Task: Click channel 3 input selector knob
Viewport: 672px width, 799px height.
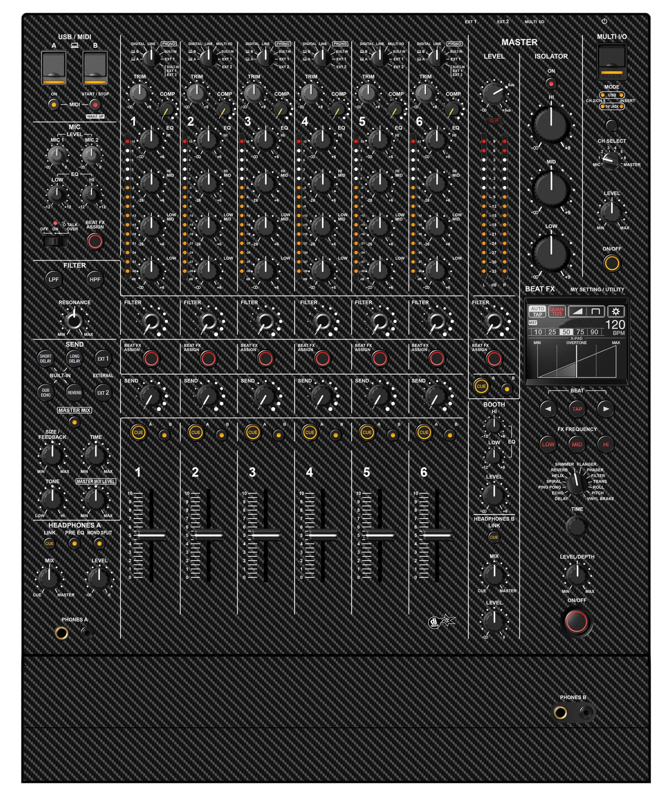Action: pyautogui.click(x=265, y=57)
